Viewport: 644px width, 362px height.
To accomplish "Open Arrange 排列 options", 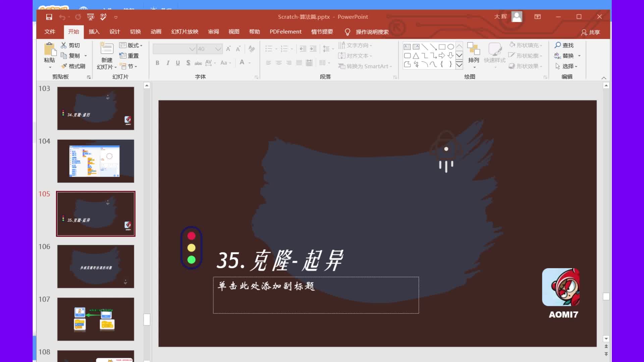I will tap(474, 55).
